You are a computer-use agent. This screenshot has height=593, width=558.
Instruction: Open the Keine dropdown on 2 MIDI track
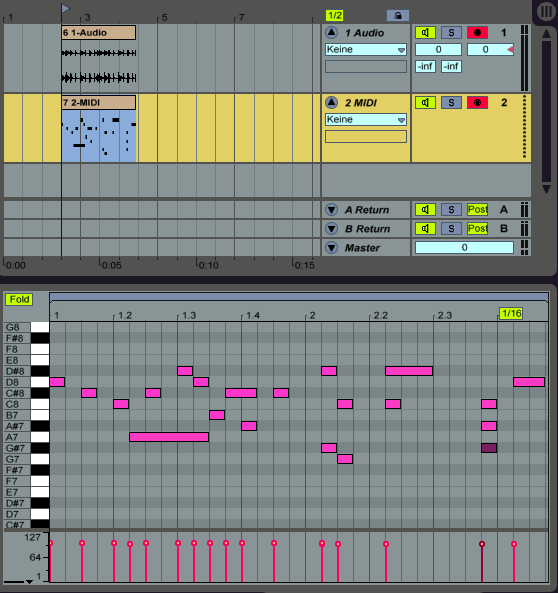(x=366, y=120)
